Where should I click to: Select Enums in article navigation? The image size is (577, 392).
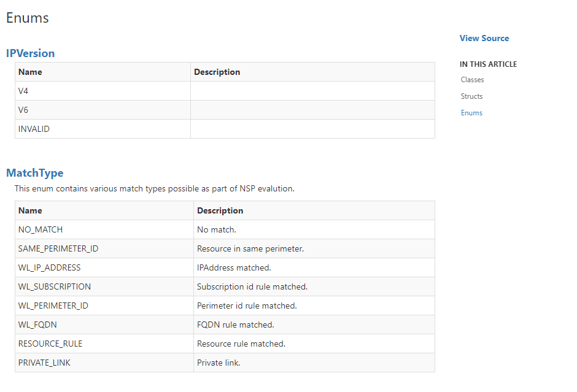[x=471, y=113]
